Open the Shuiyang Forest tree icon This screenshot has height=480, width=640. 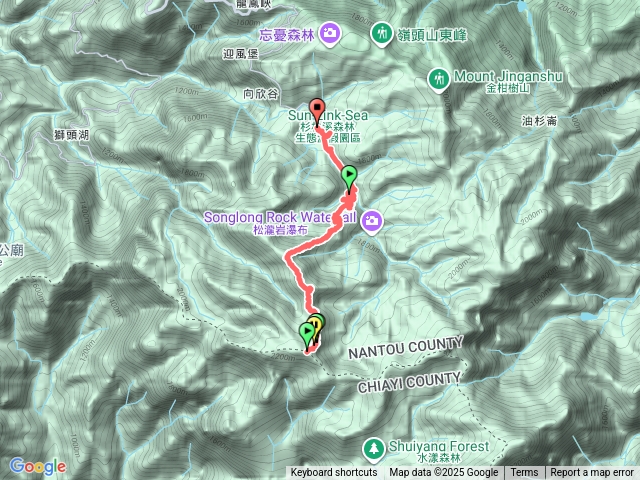click(x=373, y=450)
